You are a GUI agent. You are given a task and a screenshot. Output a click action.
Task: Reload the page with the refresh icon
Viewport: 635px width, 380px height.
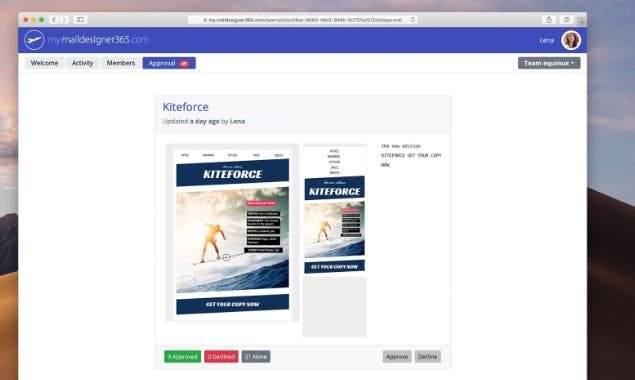point(413,19)
